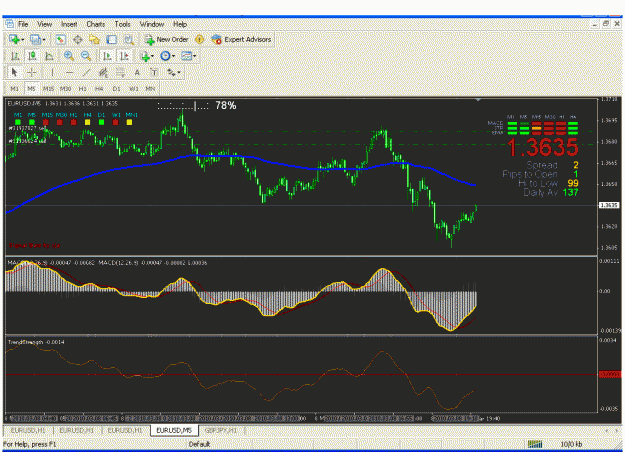Switch to the GBPJPY,H1 chart tab
Screen dimensions: 625x452
coord(221,430)
